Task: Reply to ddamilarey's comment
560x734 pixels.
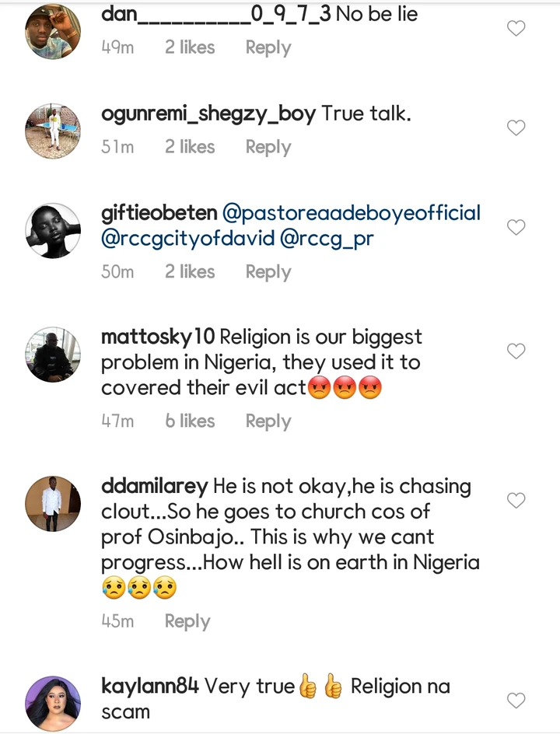Action: point(187,621)
